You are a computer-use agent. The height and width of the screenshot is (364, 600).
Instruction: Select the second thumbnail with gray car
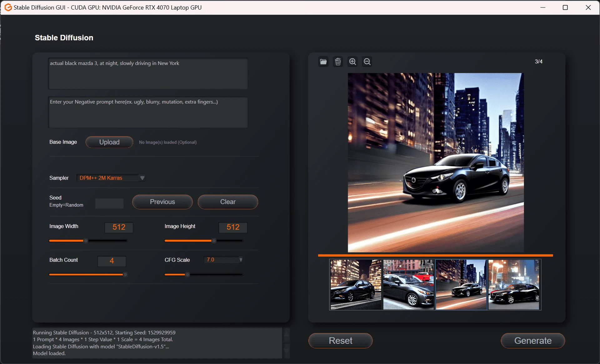[409, 285]
